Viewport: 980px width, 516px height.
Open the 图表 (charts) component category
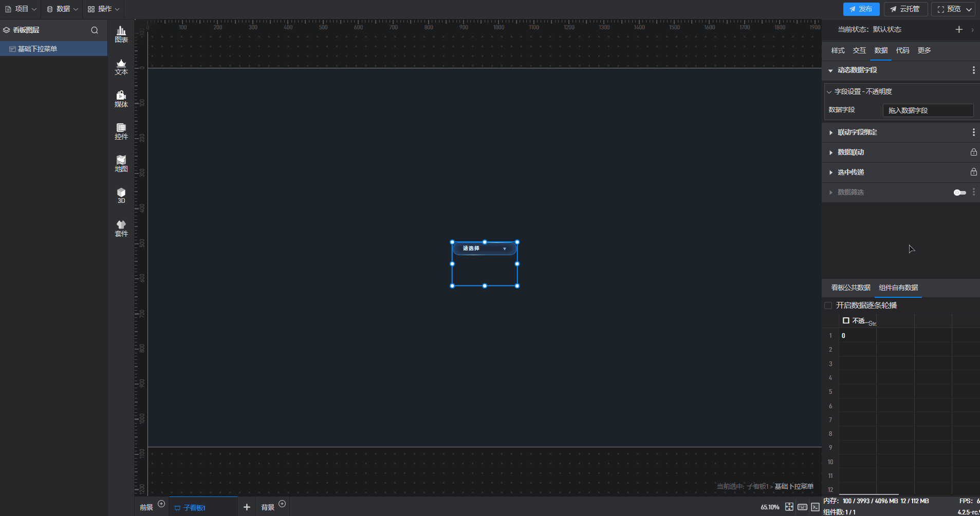tap(121, 34)
